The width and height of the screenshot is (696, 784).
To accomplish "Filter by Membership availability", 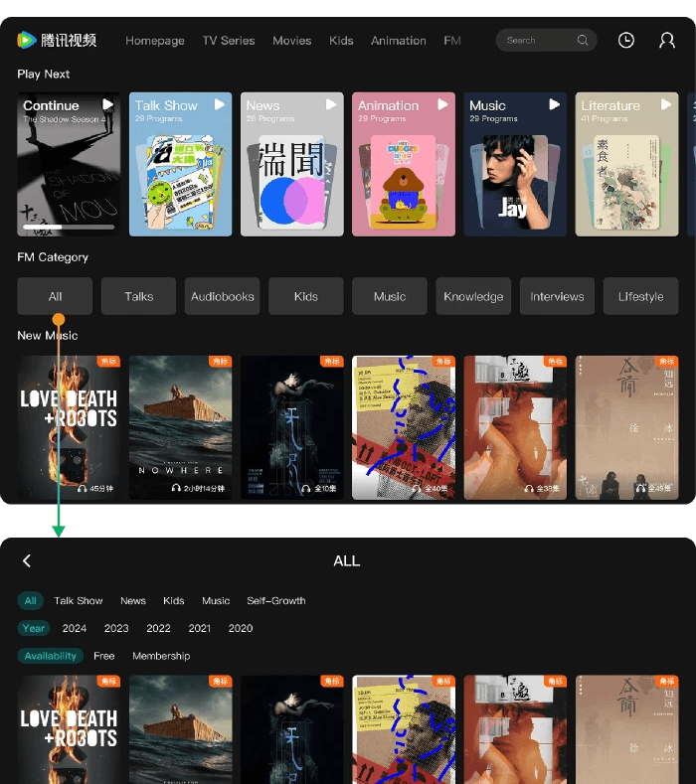I will [x=161, y=656].
